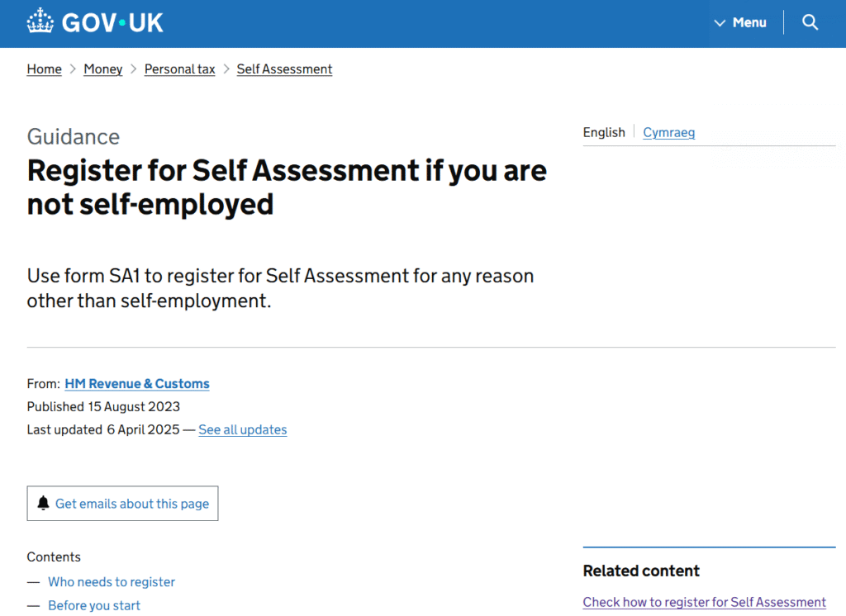This screenshot has height=616, width=846.
Task: Click the Related content heading
Action: click(641, 571)
